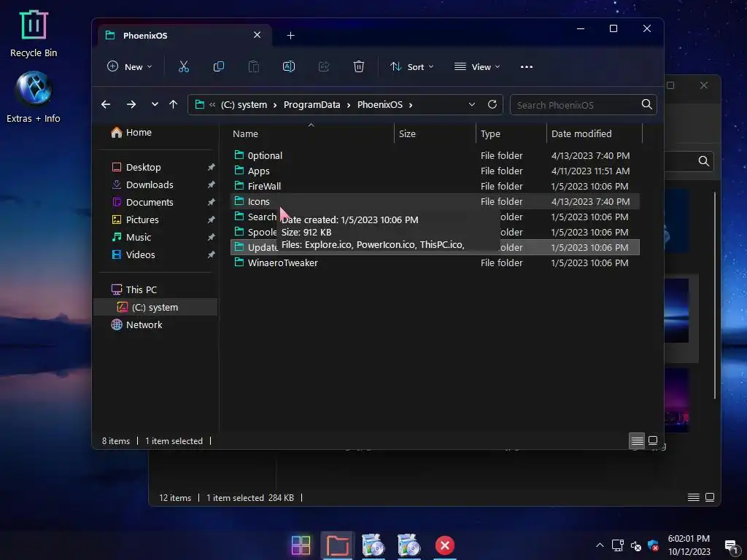The width and height of the screenshot is (747, 560).
Task: Select Music in navigation pane
Action: tap(138, 237)
